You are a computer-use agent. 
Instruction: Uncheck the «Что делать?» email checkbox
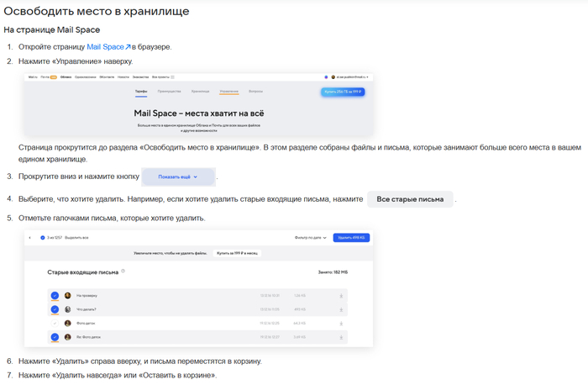55,309
